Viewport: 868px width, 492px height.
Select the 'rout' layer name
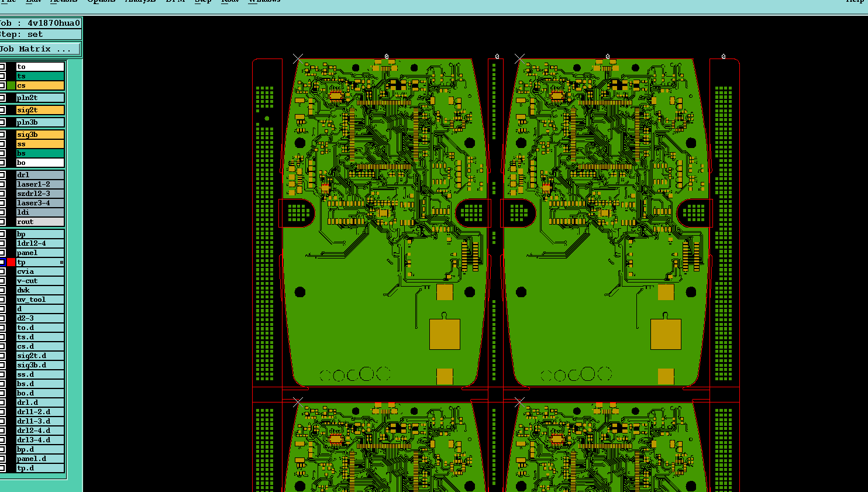click(40, 222)
